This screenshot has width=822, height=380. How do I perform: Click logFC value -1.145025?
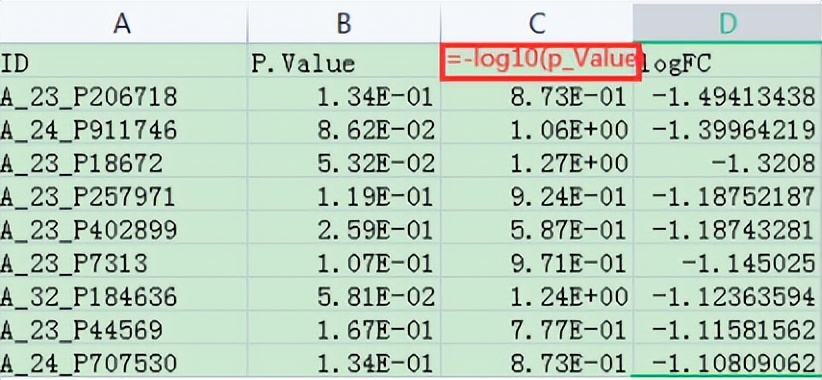coord(728,262)
